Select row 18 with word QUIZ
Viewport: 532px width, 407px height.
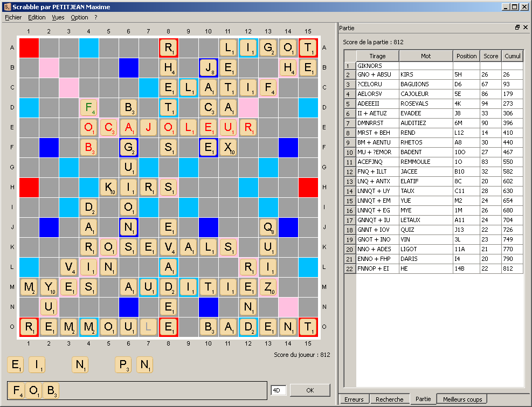[433, 230]
